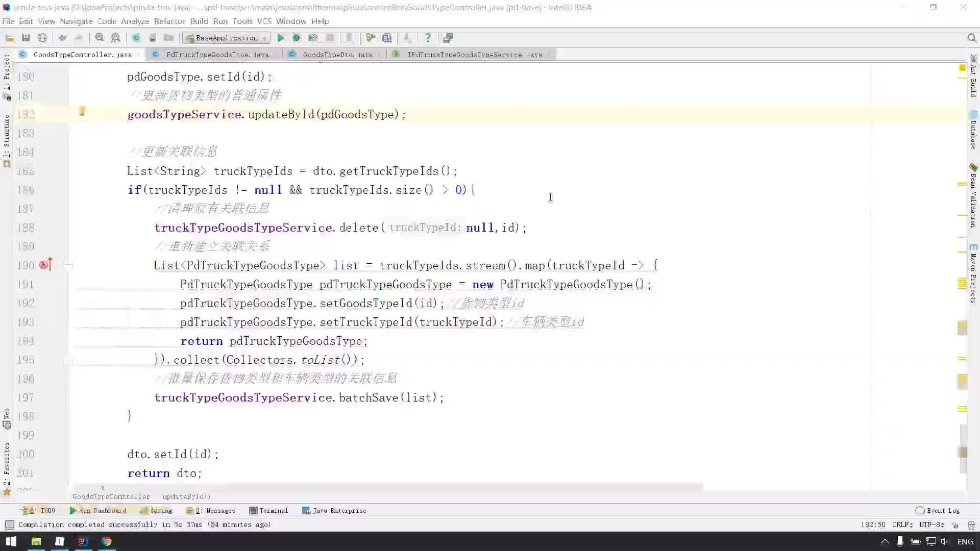This screenshot has width=980, height=551.
Task: Open the Java Enterprise tool window
Action: [x=334, y=511]
